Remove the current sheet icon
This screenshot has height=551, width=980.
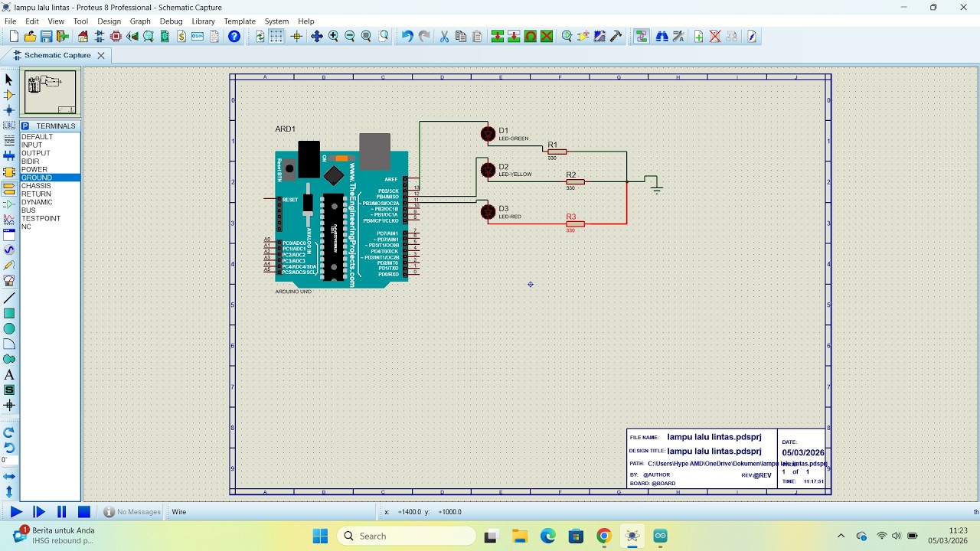point(715,36)
